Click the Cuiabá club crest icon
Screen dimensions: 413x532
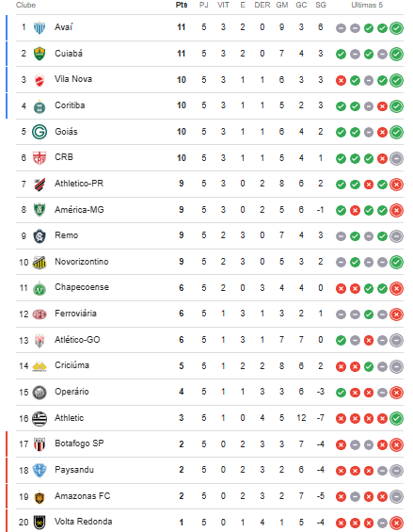[40, 54]
